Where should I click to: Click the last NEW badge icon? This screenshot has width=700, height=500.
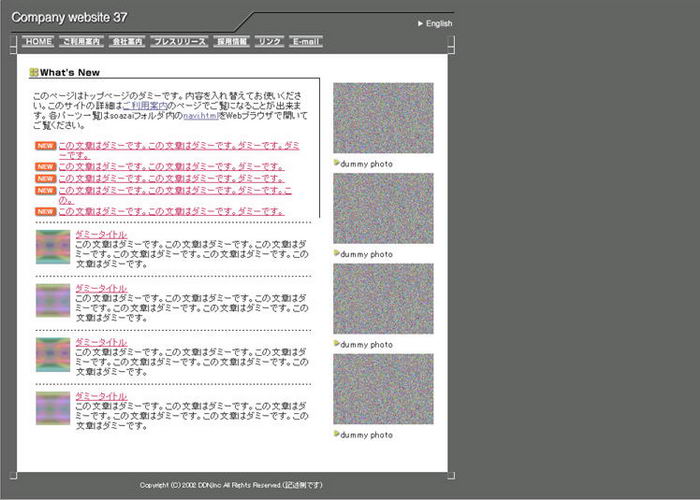click(x=45, y=211)
